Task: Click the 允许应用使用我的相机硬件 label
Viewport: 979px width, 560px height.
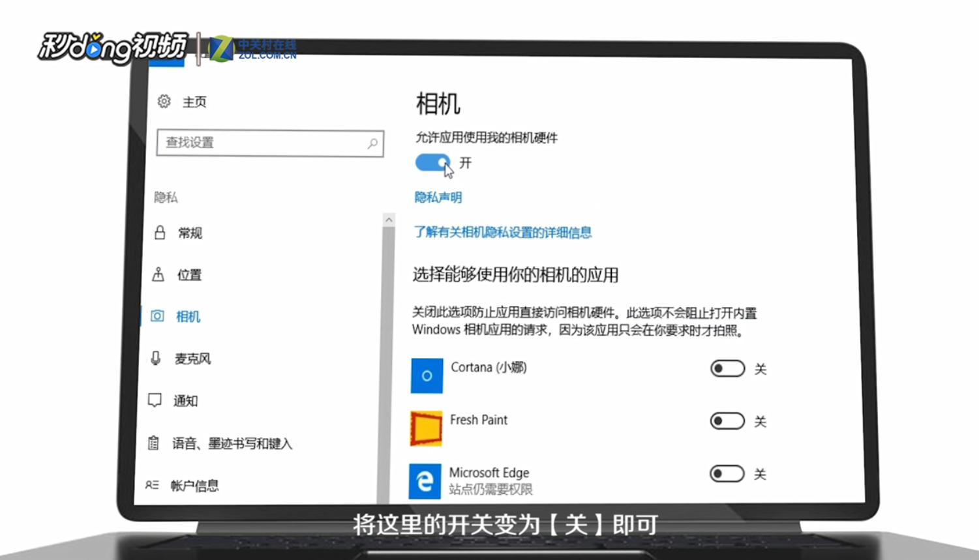Action: click(487, 138)
